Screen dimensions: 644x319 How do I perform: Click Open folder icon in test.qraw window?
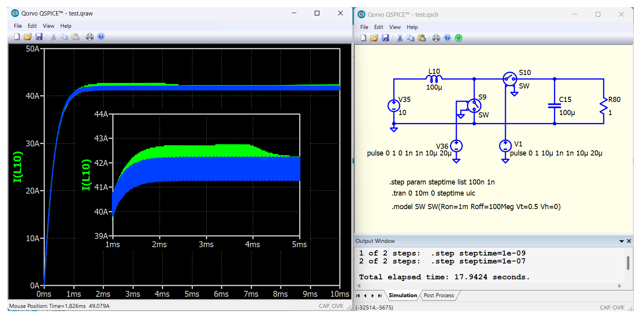pos(28,37)
